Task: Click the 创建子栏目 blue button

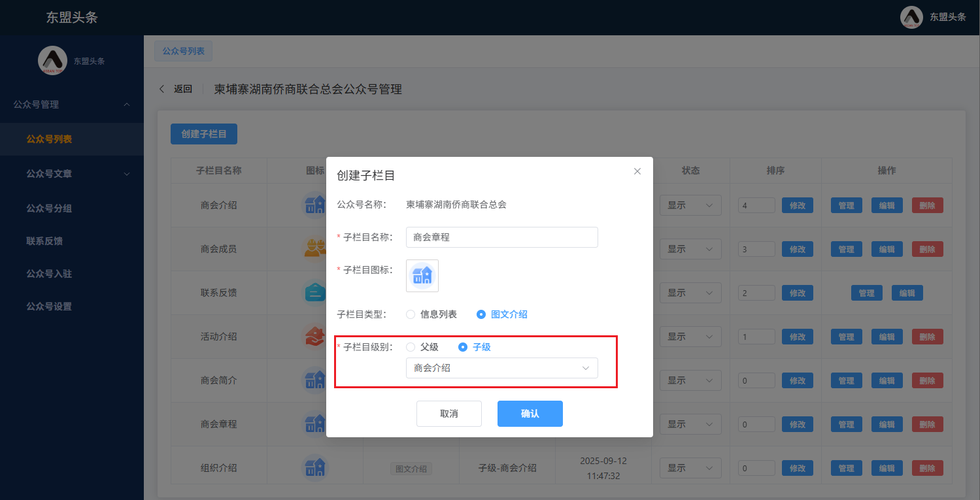Action: [x=204, y=134]
